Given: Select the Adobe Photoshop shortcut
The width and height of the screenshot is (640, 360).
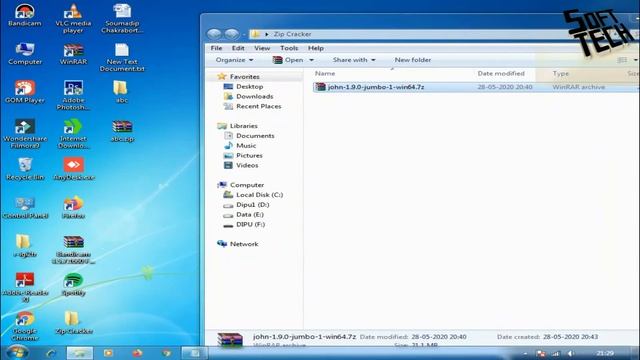Looking at the screenshot, I should (73, 95).
